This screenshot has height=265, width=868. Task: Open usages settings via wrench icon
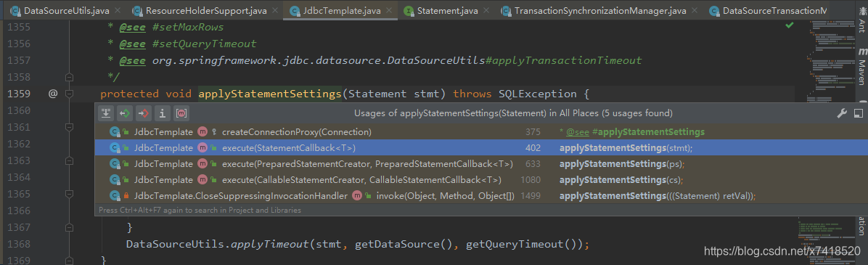click(841, 113)
